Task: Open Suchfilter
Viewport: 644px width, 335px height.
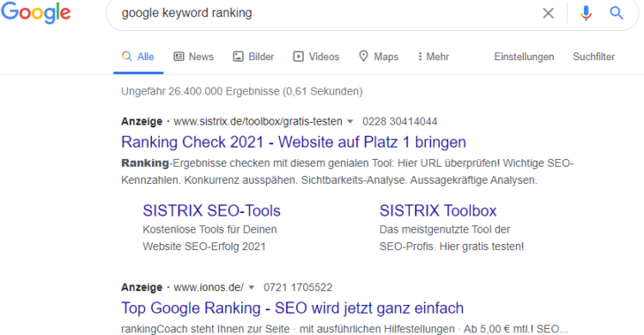Action: pos(594,57)
